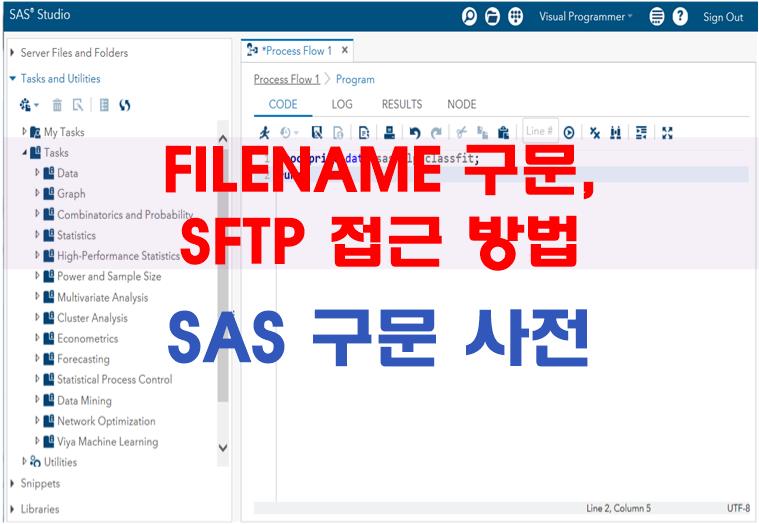Screen dimensions: 759x524
Task: Click the task tree scroll up arrow
Action: 223,139
